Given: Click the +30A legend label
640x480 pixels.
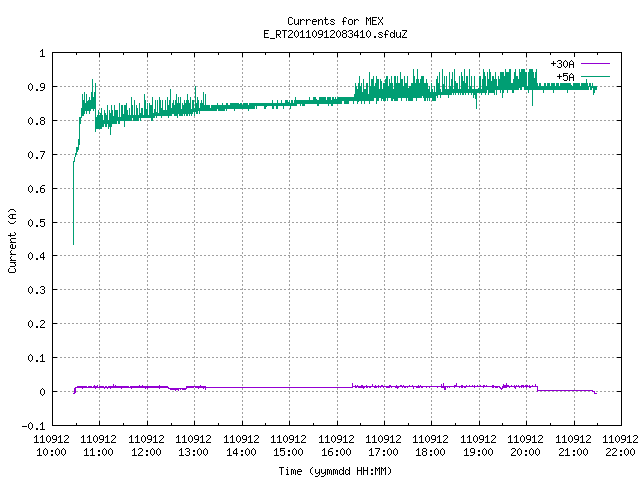Looking at the screenshot, I should 562,64.
